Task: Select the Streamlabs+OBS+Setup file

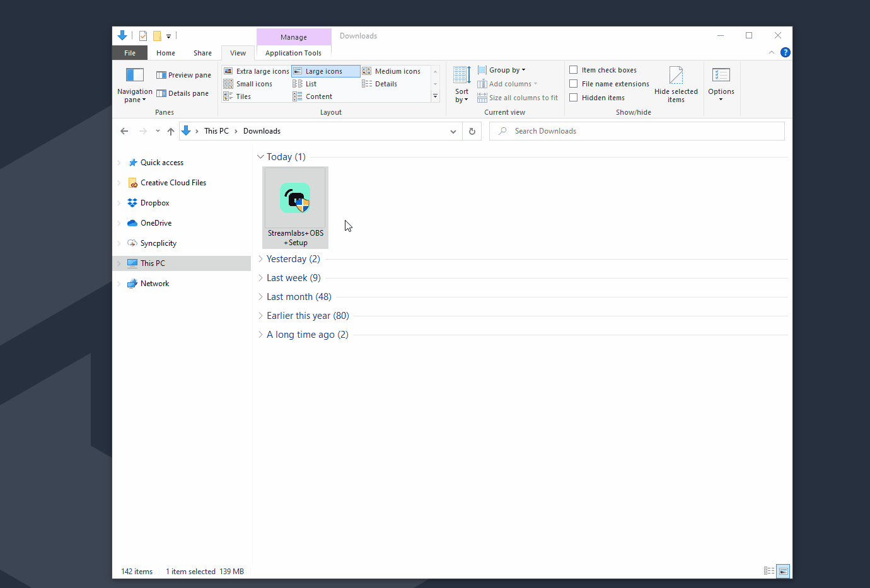Action: pyautogui.click(x=295, y=199)
